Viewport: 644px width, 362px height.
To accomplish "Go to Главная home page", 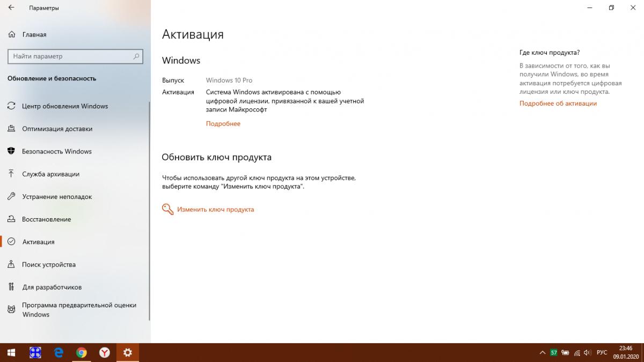I will pos(34,34).
